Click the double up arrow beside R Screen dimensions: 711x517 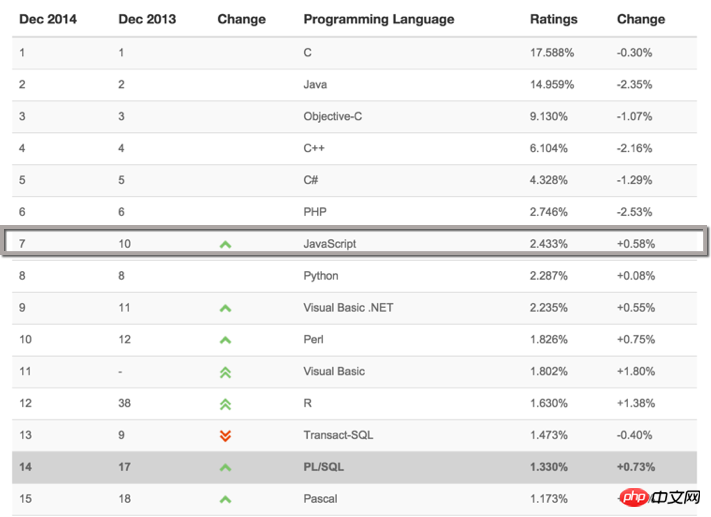click(x=225, y=404)
